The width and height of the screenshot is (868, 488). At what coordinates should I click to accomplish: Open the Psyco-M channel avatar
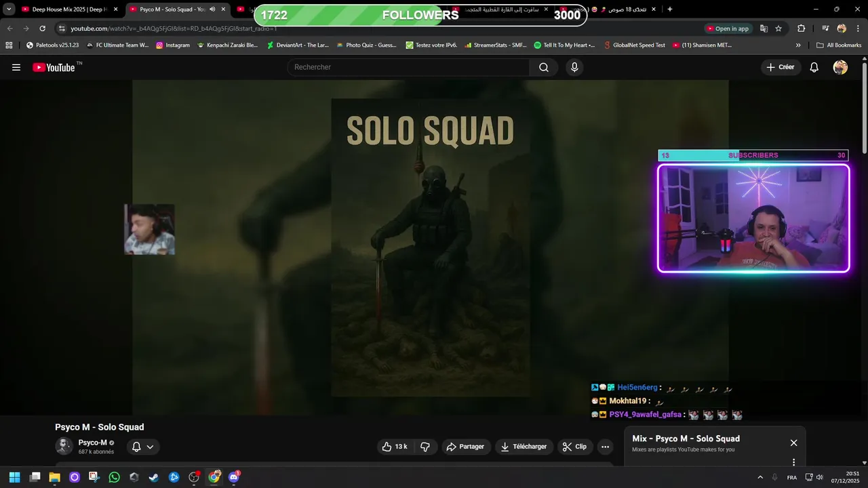pyautogui.click(x=64, y=446)
